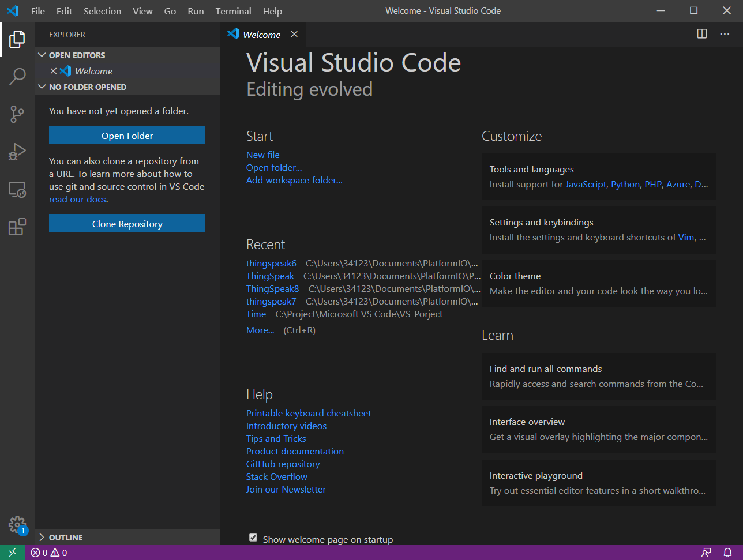Open the Edit menu
743x560 pixels.
[x=64, y=11]
